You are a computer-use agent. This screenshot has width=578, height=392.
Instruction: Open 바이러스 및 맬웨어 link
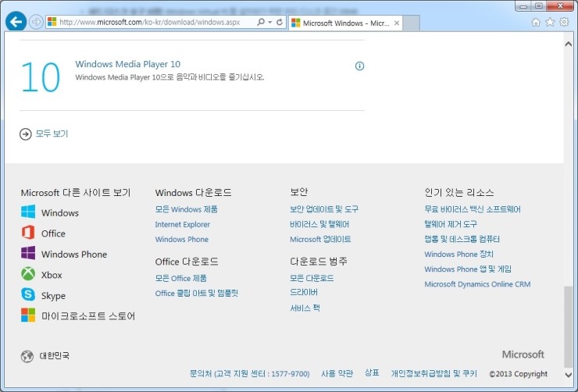(x=319, y=224)
